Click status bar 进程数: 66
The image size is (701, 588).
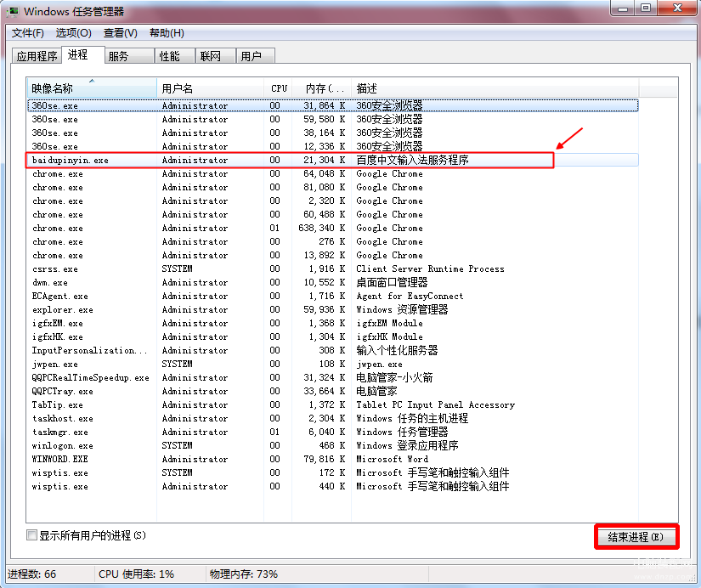31,574
